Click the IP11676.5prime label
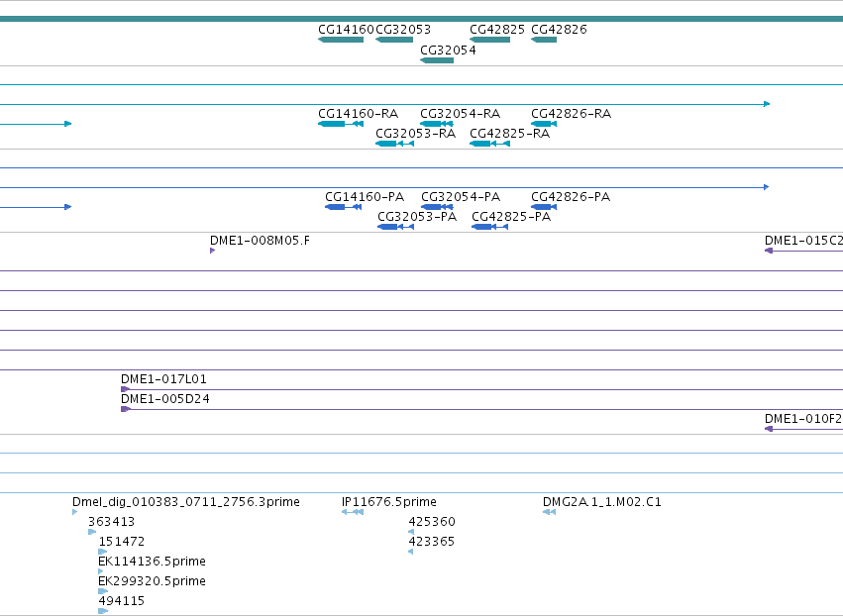This screenshot has height=616, width=843. coord(389,502)
